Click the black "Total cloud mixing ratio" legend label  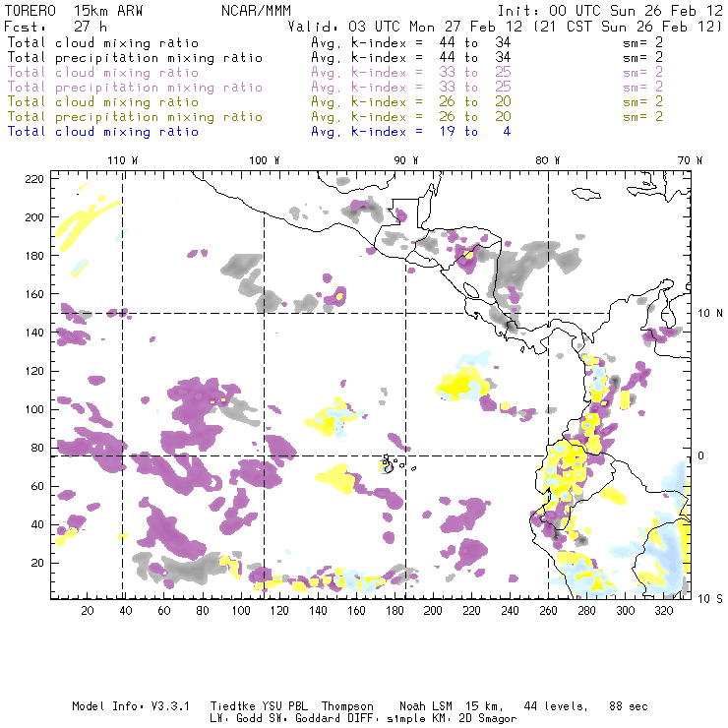(103, 43)
